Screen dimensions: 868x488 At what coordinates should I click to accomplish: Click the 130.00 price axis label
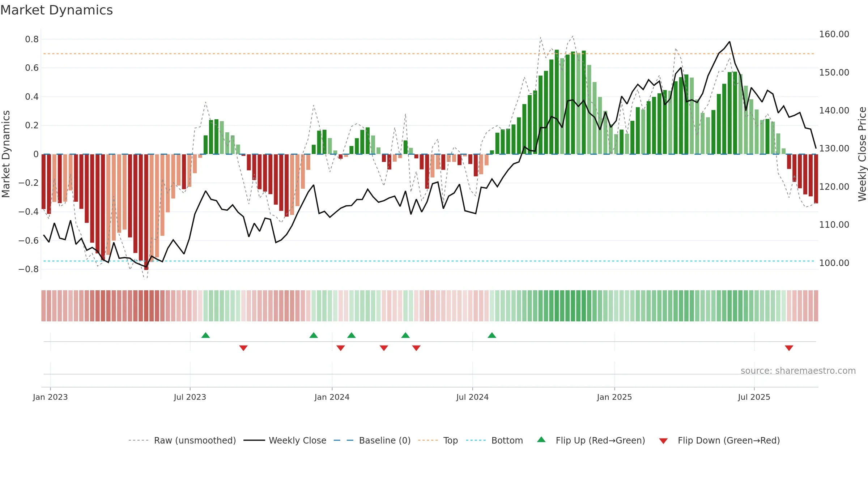834,149
